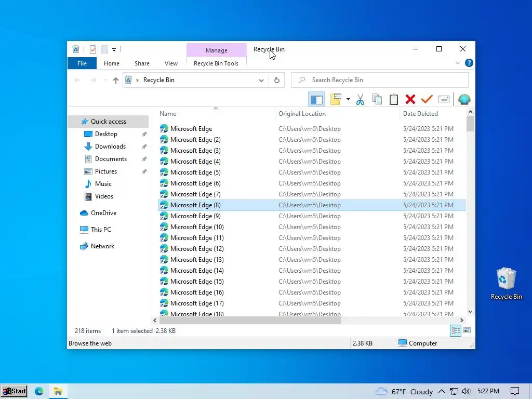Select the Manage contextual tab

coord(217,50)
